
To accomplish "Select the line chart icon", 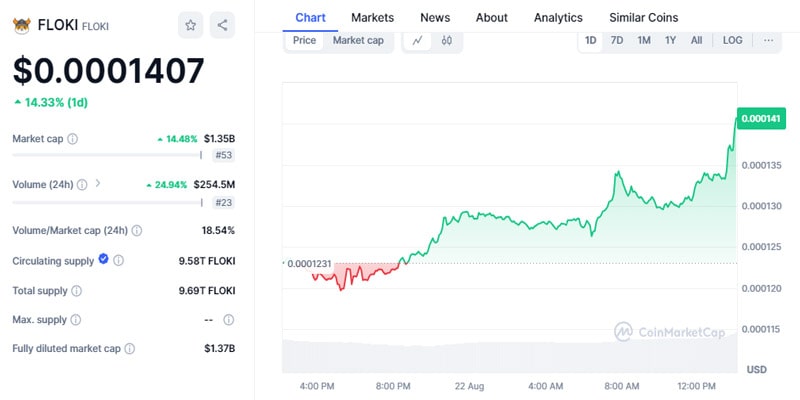I will 417,41.
